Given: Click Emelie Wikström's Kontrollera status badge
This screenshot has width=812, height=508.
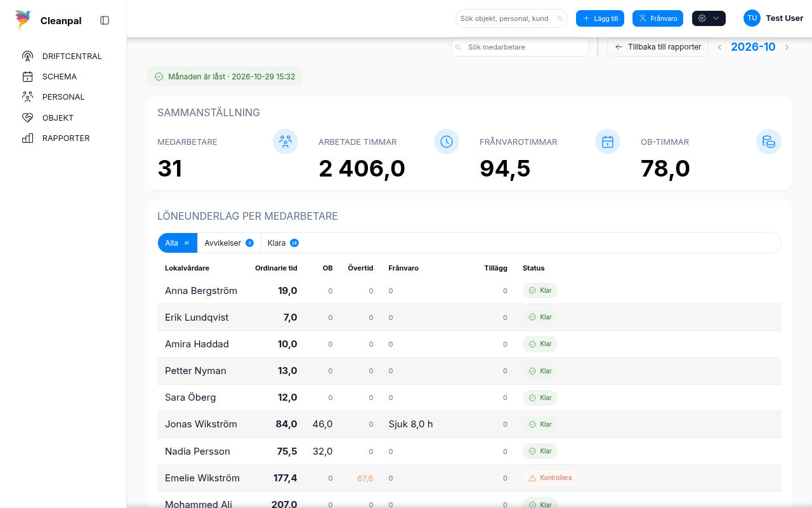Looking at the screenshot, I should (550, 478).
